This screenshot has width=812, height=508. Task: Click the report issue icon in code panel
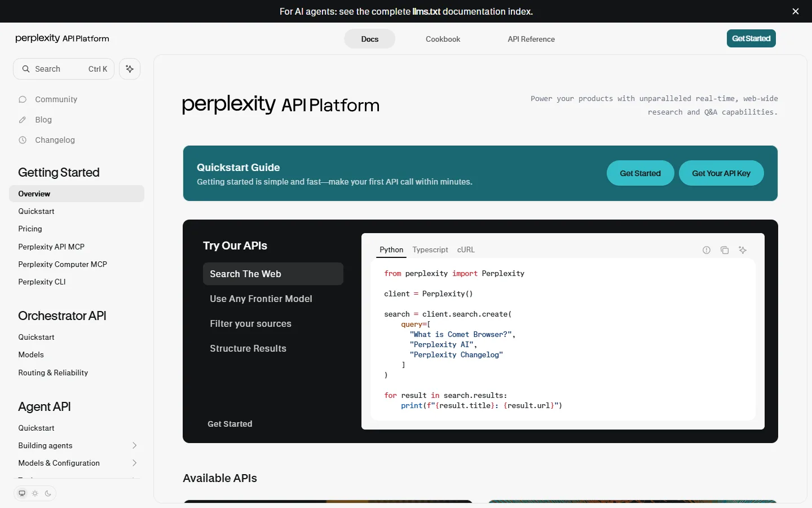click(707, 250)
